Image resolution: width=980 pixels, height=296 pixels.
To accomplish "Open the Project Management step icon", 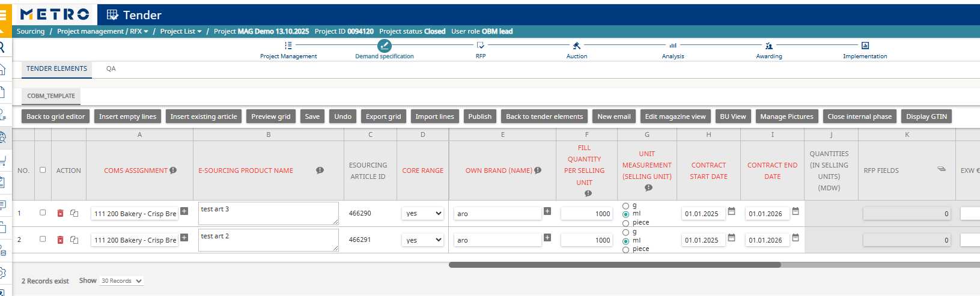I will pyautogui.click(x=288, y=45).
